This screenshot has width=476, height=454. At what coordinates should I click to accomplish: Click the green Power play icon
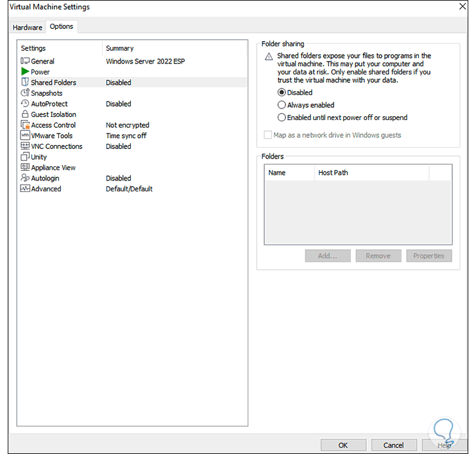coord(25,71)
